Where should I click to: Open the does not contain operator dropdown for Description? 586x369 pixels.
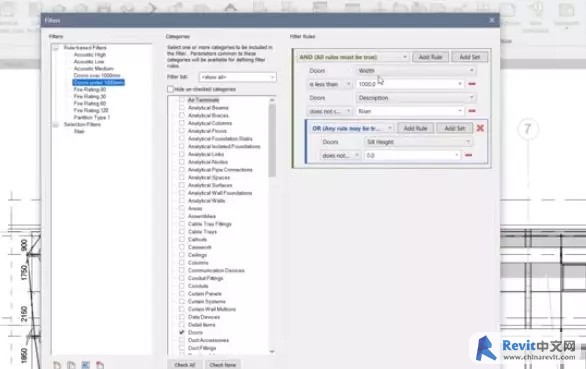pyautogui.click(x=330, y=111)
